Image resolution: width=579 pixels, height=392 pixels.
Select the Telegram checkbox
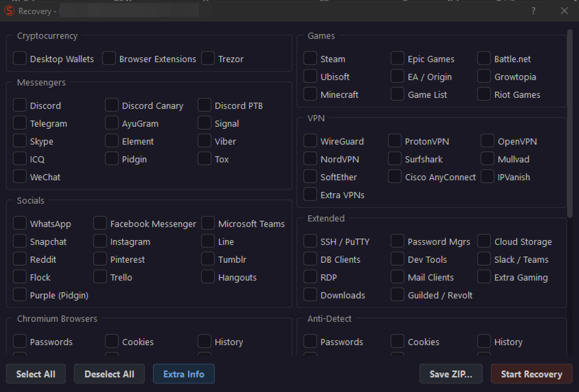point(20,123)
